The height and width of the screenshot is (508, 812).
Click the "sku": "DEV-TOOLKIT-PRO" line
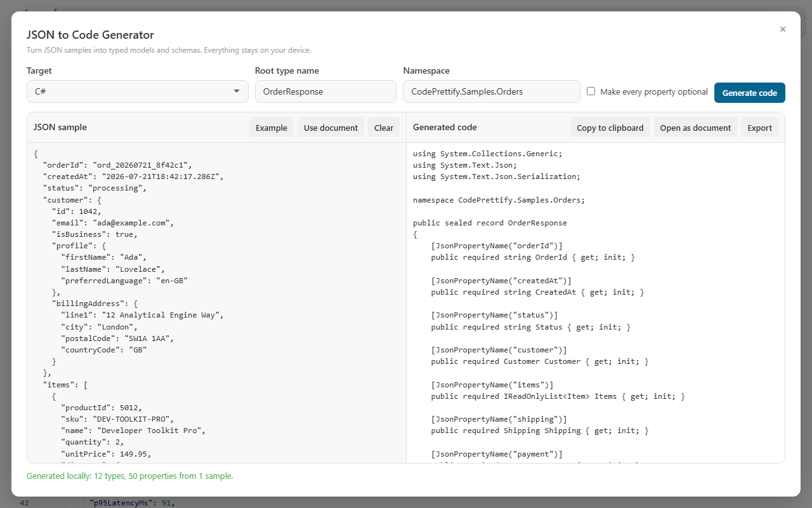[x=117, y=419]
